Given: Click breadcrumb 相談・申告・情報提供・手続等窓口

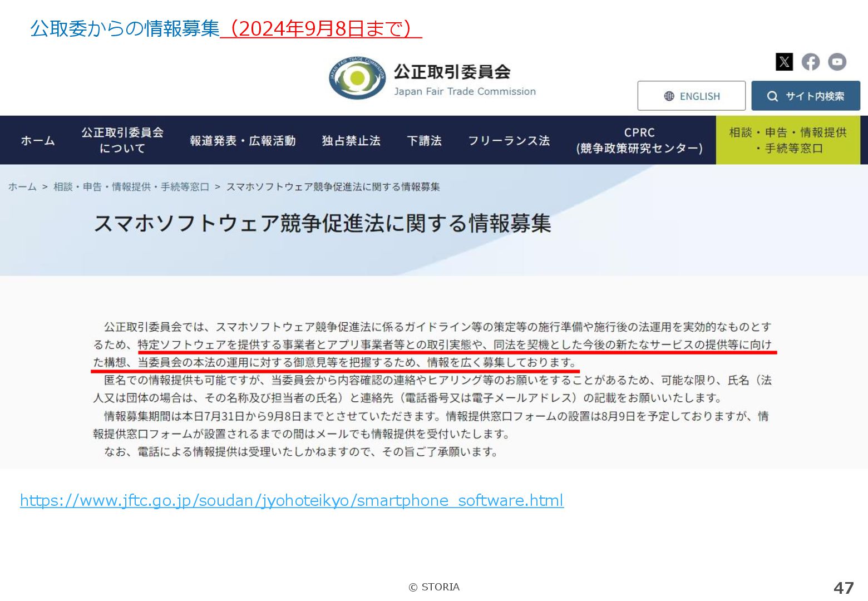Looking at the screenshot, I should click(131, 187).
